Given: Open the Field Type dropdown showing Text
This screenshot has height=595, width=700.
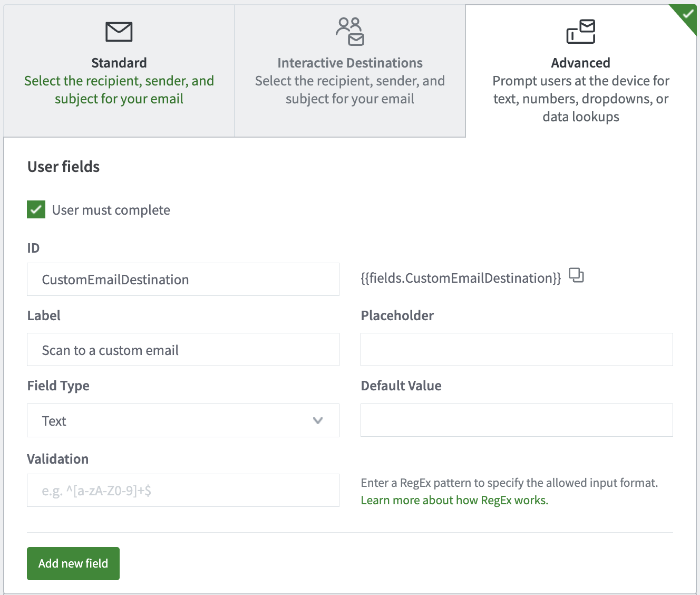Looking at the screenshot, I should pos(183,420).
